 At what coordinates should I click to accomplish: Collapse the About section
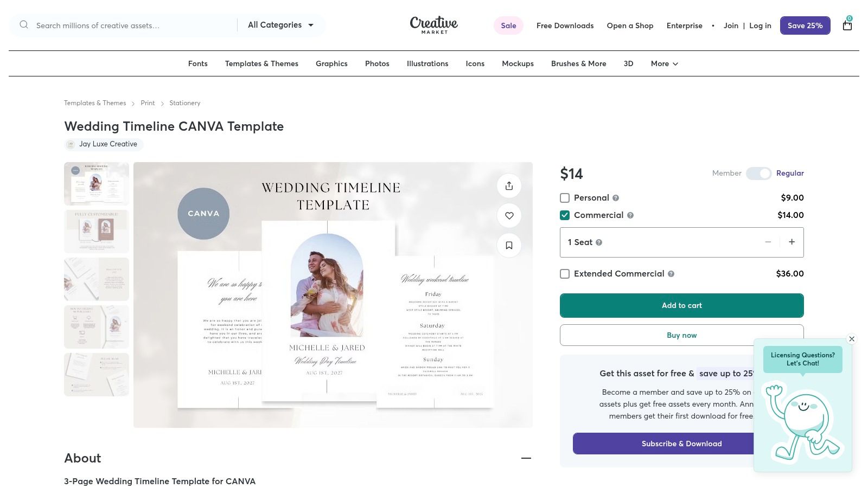point(526,458)
